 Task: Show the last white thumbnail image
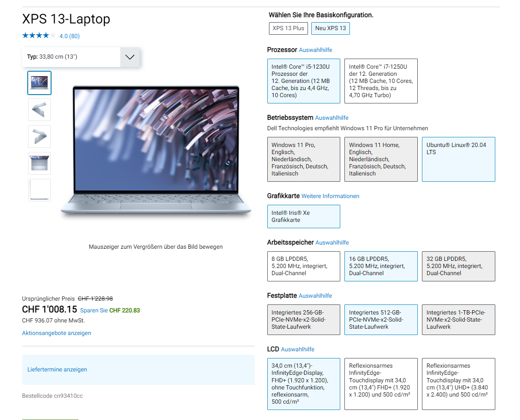pos(39,190)
